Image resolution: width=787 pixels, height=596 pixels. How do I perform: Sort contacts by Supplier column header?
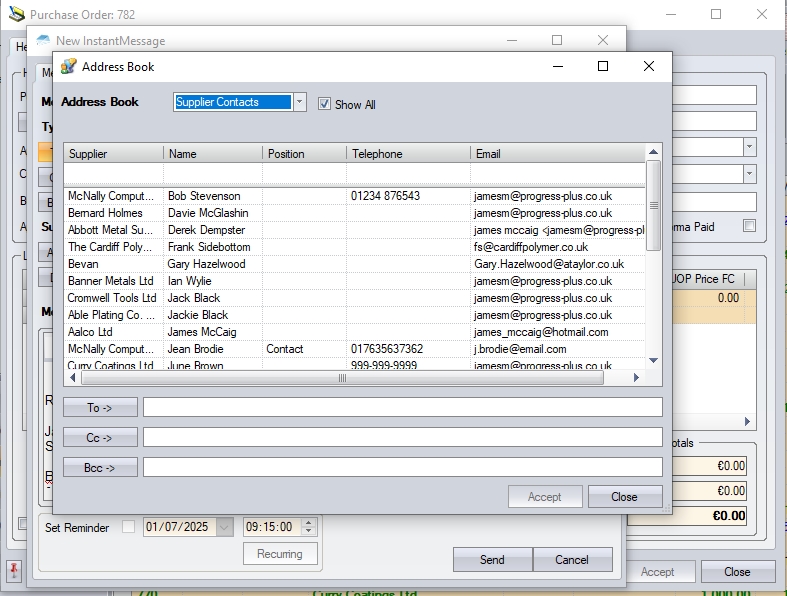pos(113,154)
